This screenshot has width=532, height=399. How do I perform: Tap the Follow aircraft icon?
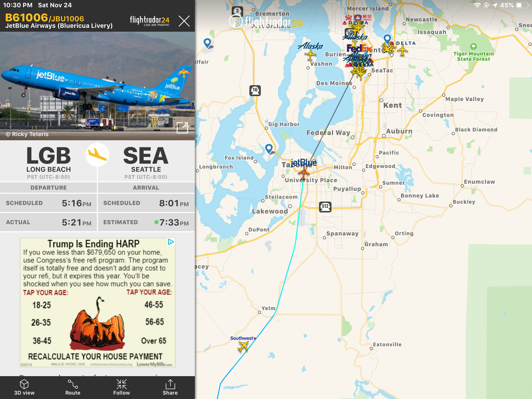coord(121,384)
